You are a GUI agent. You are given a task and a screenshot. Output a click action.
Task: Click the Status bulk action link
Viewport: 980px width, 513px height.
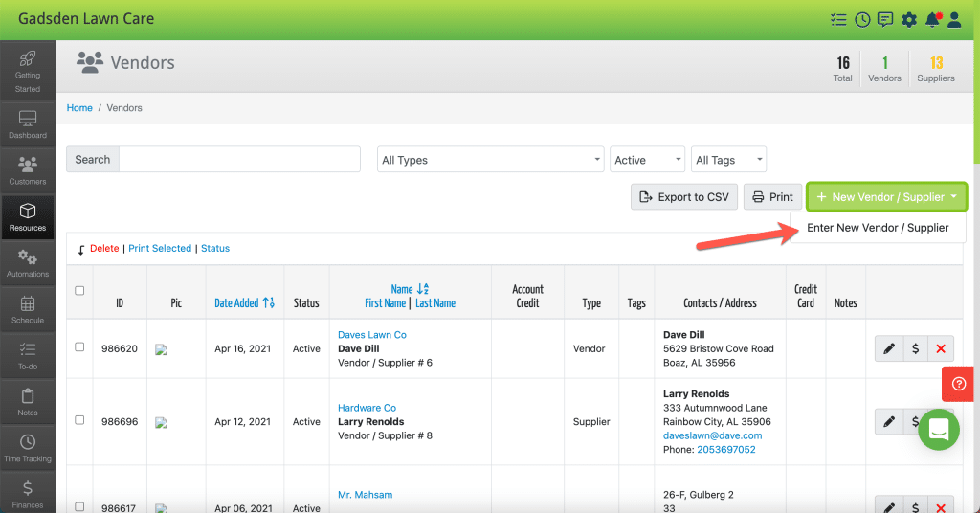pos(215,248)
